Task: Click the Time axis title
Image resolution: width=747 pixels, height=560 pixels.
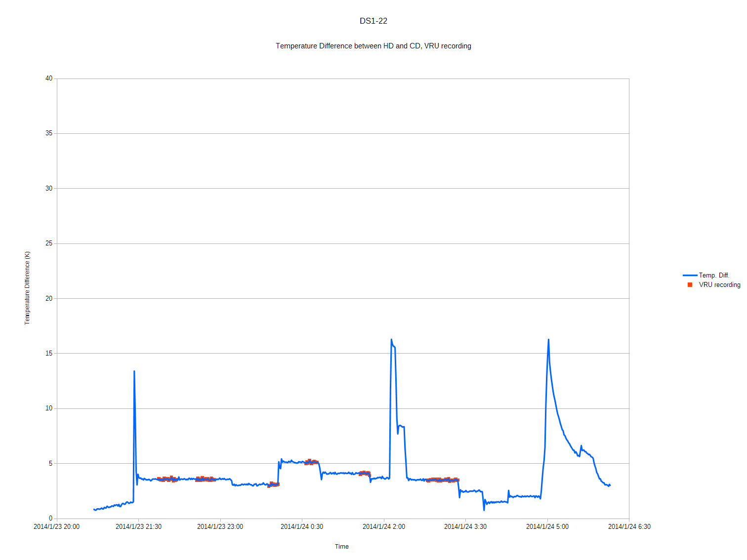Action: [x=341, y=547]
